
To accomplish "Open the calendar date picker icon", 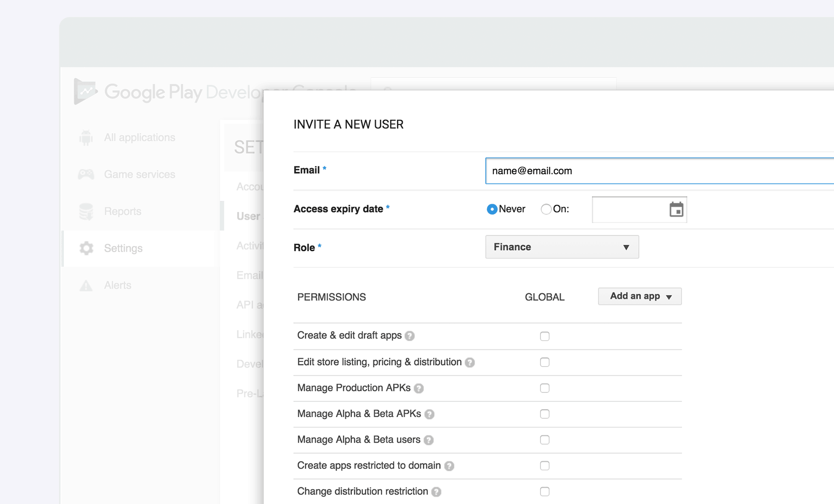I will tap(676, 210).
